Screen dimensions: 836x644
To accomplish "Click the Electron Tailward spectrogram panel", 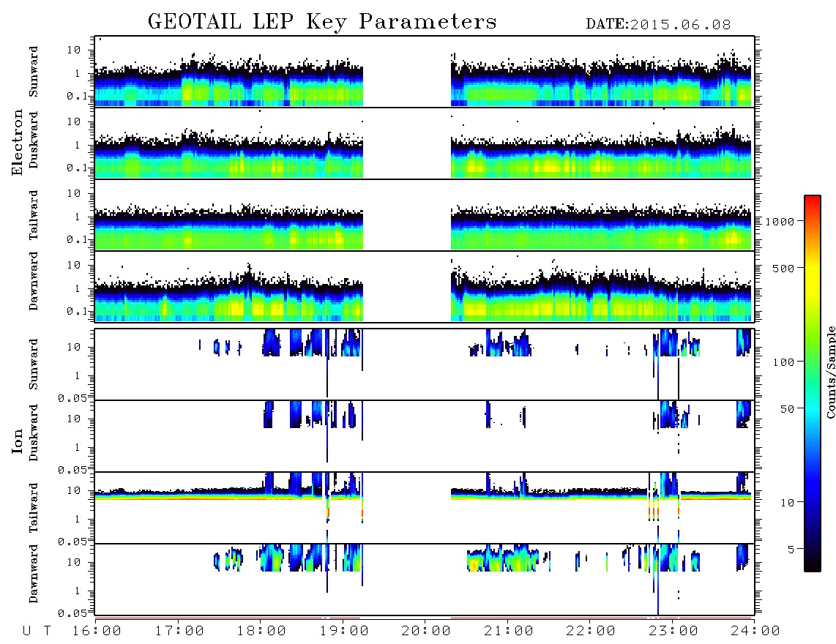I will click(425, 215).
